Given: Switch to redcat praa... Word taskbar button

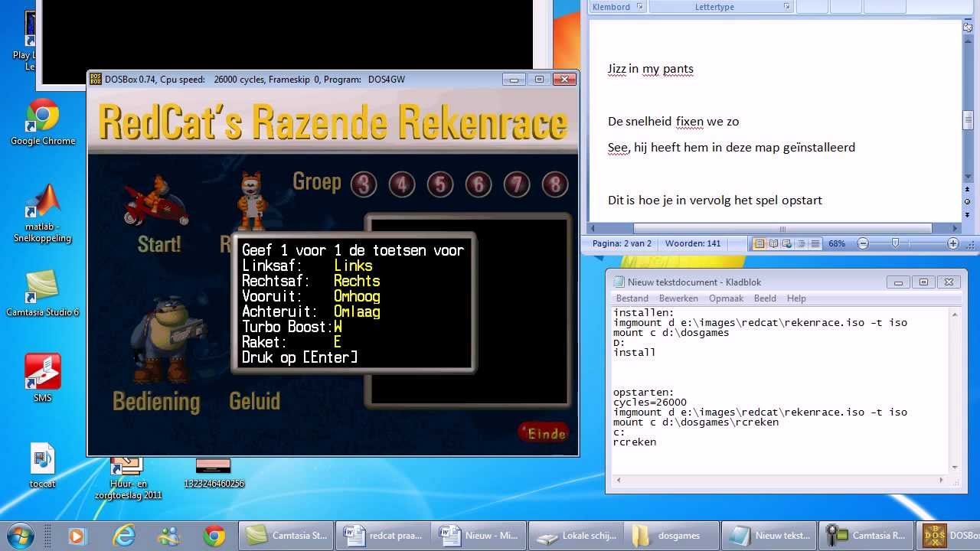Looking at the screenshot, I should [383, 536].
